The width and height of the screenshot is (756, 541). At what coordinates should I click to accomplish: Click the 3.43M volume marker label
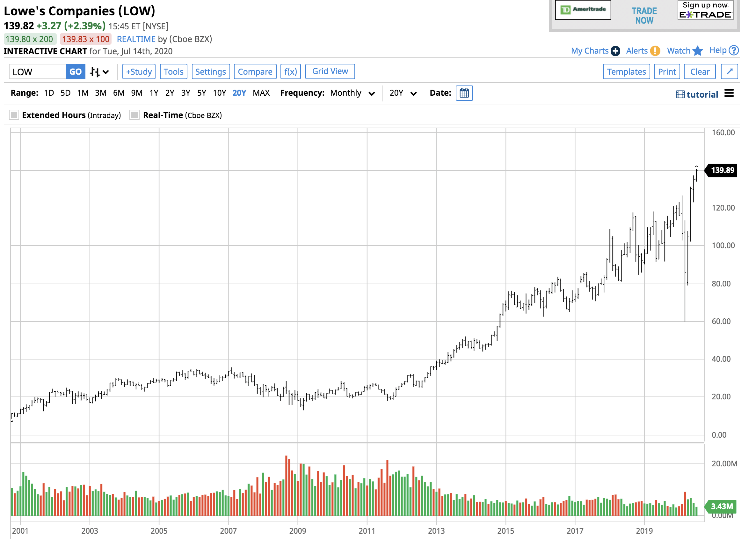point(721,507)
